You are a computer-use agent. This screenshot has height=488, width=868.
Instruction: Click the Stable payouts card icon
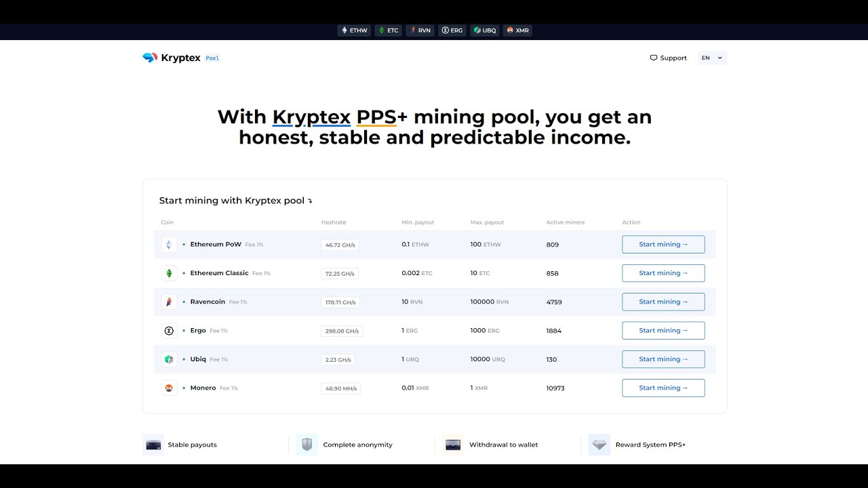click(x=153, y=445)
